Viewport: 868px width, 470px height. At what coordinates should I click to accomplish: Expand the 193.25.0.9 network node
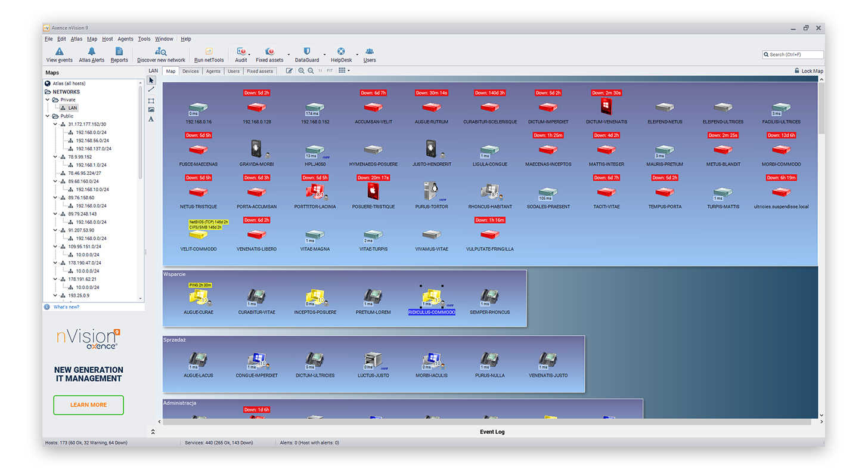[55, 295]
